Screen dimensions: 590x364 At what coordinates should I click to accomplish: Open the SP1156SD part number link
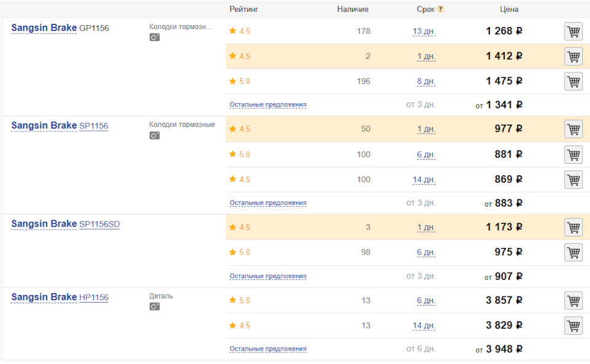click(x=100, y=225)
